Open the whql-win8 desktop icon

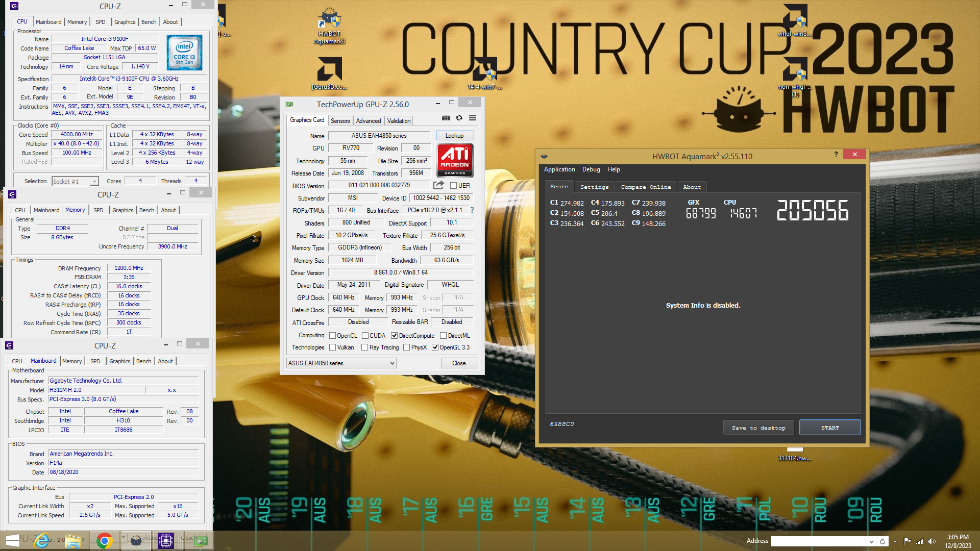[795, 20]
